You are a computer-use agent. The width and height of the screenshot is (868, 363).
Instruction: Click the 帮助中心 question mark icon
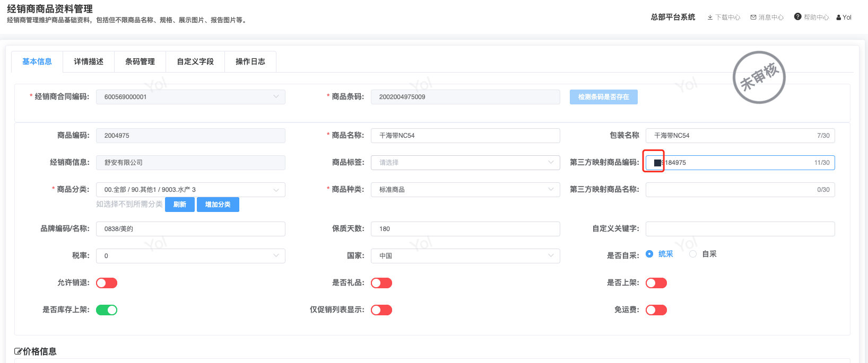(x=797, y=17)
